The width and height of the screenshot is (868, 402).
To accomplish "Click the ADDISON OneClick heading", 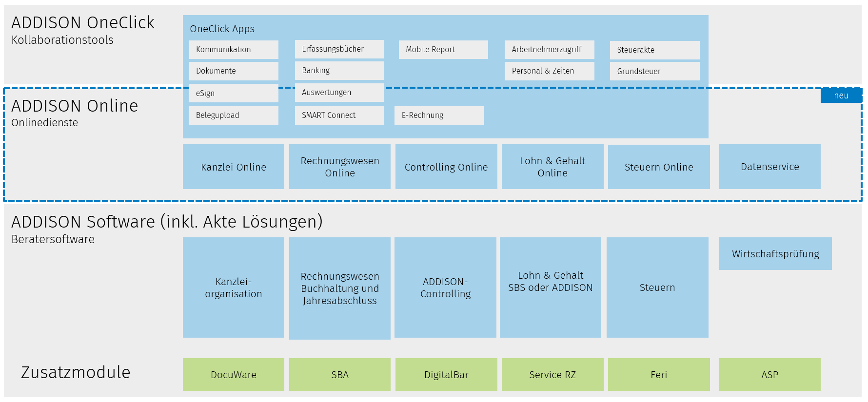I will tap(83, 22).
